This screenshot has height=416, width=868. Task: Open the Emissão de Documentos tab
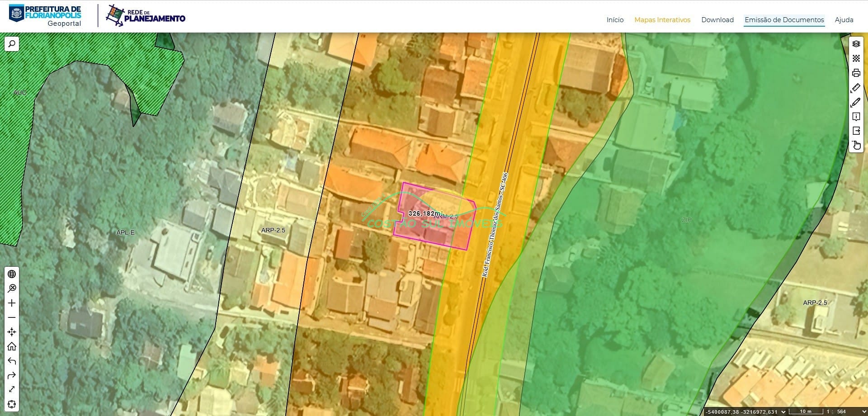[x=784, y=20]
